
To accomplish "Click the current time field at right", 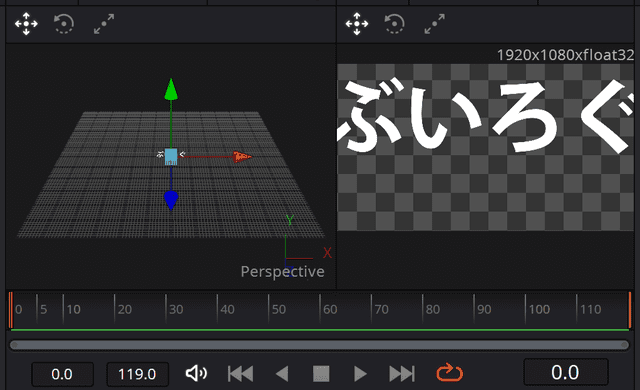I will [566, 372].
